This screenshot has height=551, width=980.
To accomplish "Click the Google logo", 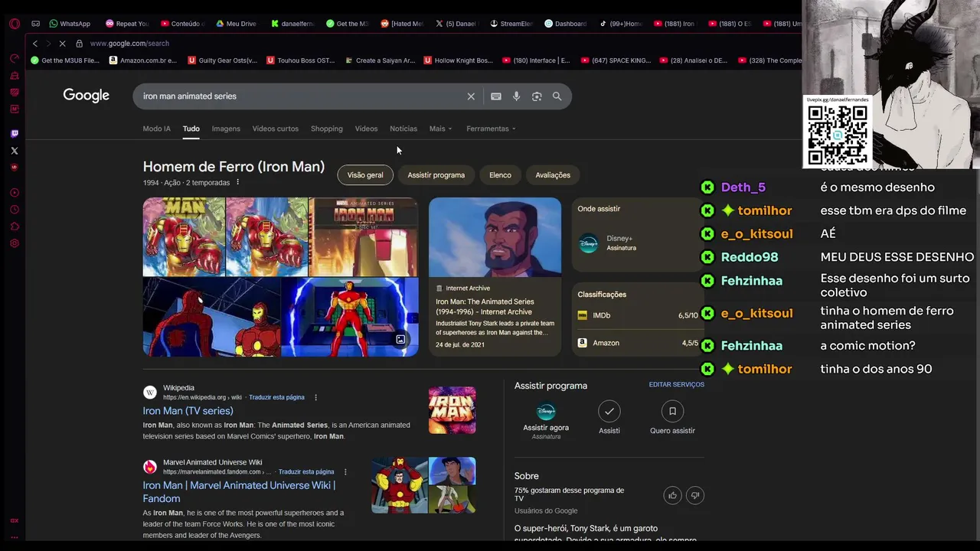I will pyautogui.click(x=86, y=96).
